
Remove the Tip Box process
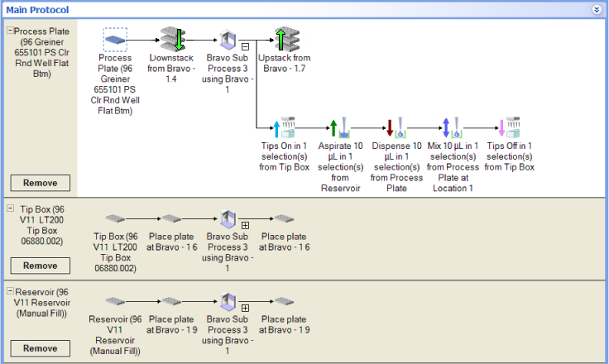click(x=40, y=266)
